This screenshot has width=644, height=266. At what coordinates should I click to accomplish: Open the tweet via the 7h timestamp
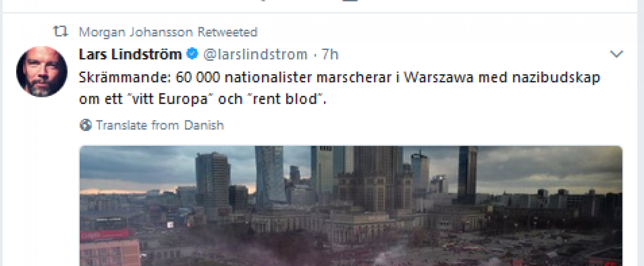pyautogui.click(x=330, y=54)
